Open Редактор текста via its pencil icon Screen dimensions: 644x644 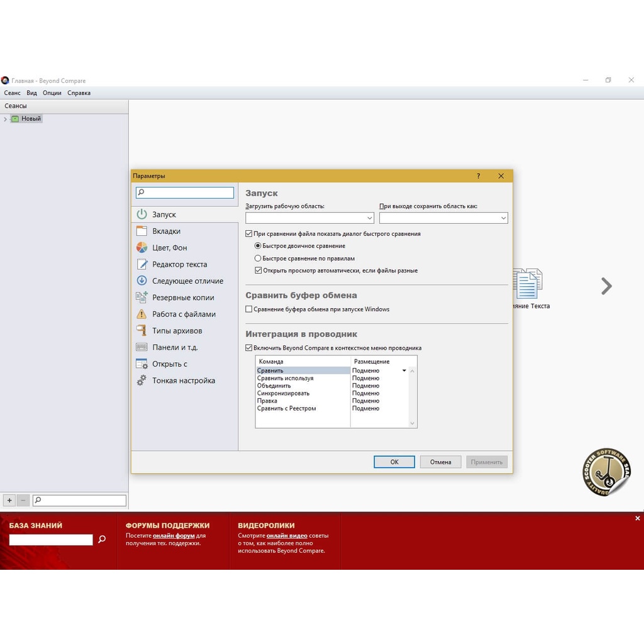click(x=142, y=264)
